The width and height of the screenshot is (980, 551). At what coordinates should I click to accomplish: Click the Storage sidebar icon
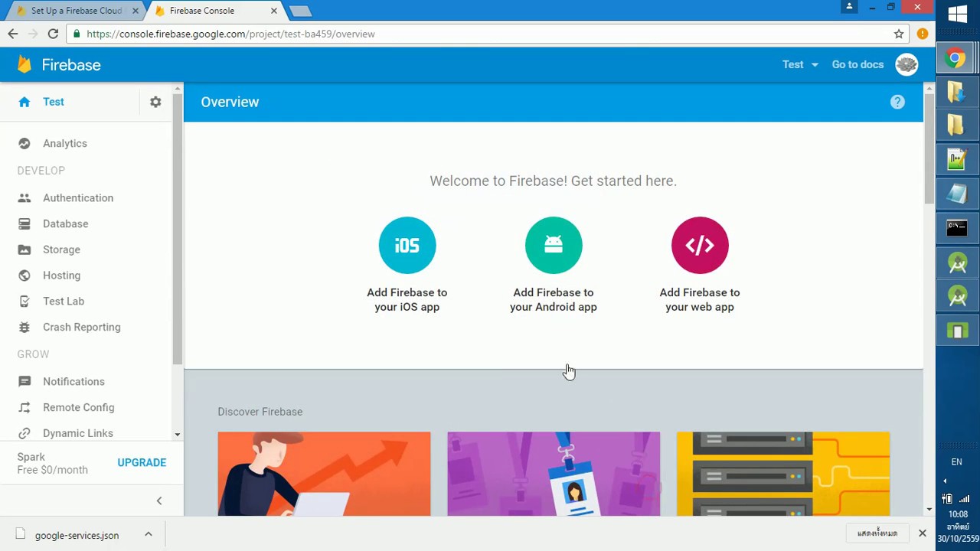coord(24,249)
